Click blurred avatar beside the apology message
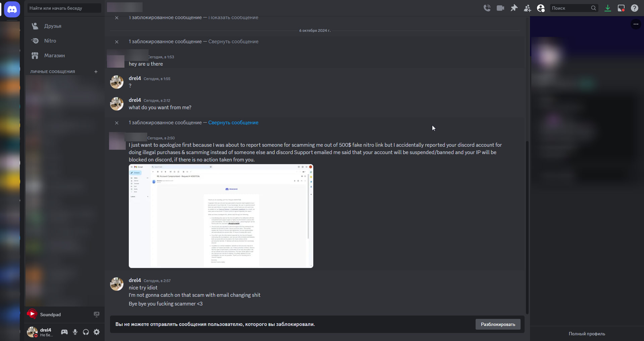This screenshot has height=341, width=644. pos(117,141)
